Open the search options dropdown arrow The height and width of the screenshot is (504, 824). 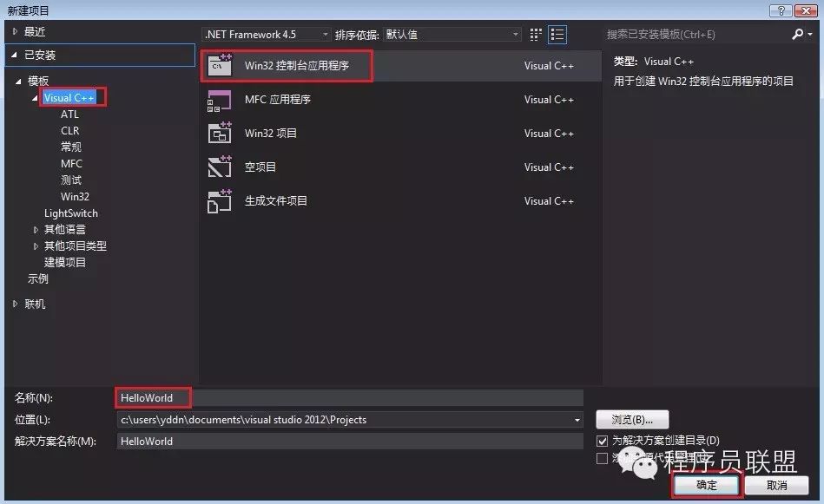tap(810, 34)
